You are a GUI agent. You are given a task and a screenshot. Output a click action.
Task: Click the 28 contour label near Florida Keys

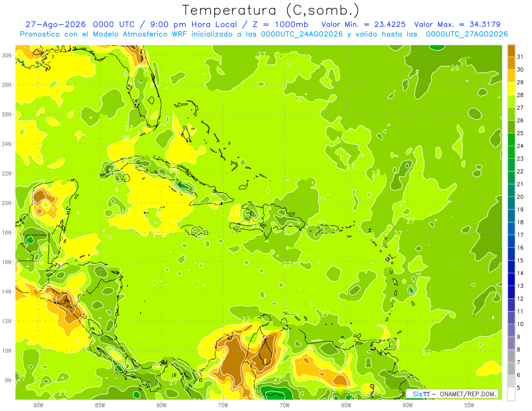coord(126,138)
